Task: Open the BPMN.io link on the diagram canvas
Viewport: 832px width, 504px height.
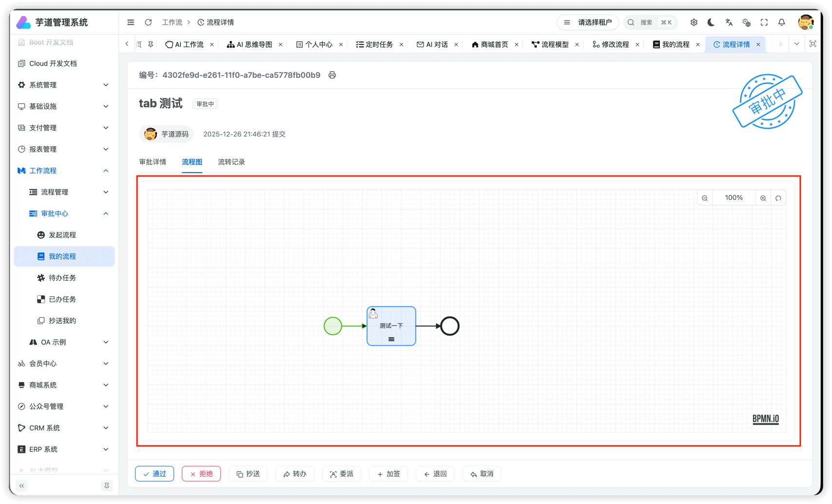Action: point(765,418)
